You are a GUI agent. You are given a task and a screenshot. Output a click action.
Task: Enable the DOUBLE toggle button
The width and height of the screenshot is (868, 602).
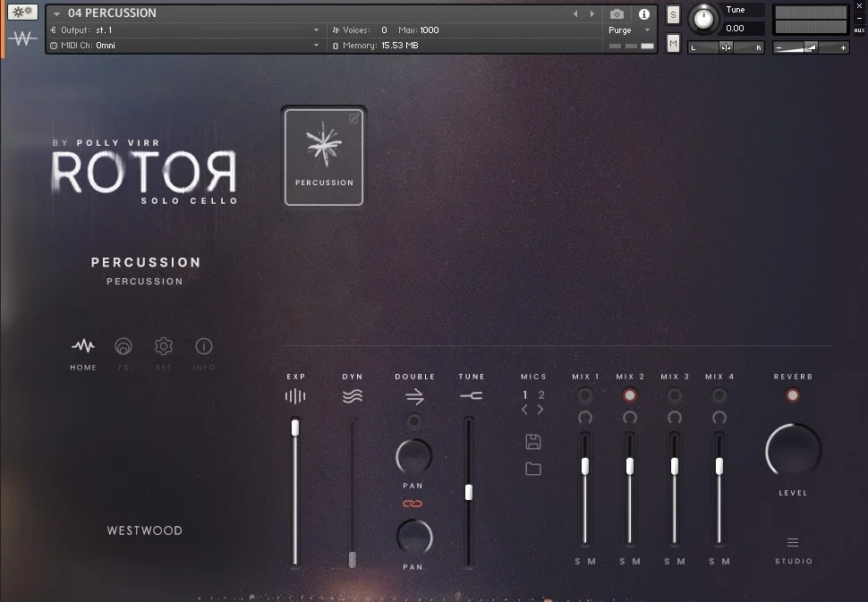pos(413,421)
